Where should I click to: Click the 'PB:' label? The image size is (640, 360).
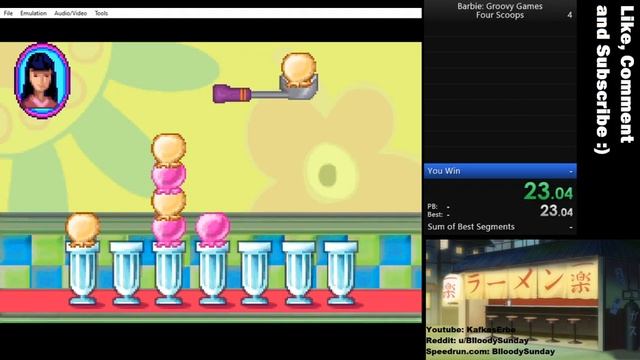click(433, 207)
